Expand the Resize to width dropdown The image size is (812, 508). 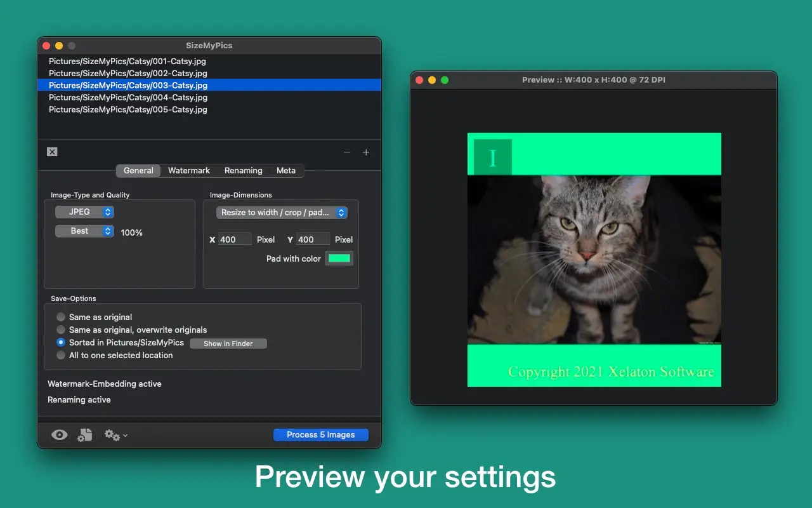(x=282, y=213)
